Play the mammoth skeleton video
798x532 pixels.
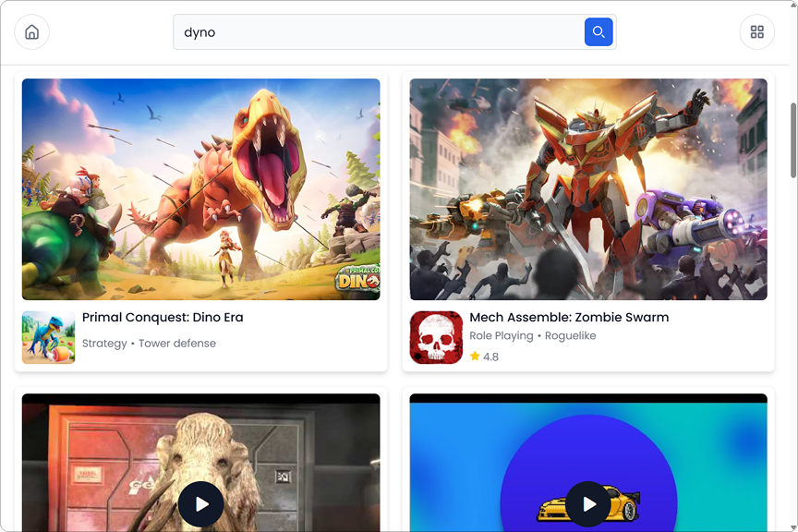tap(200, 503)
